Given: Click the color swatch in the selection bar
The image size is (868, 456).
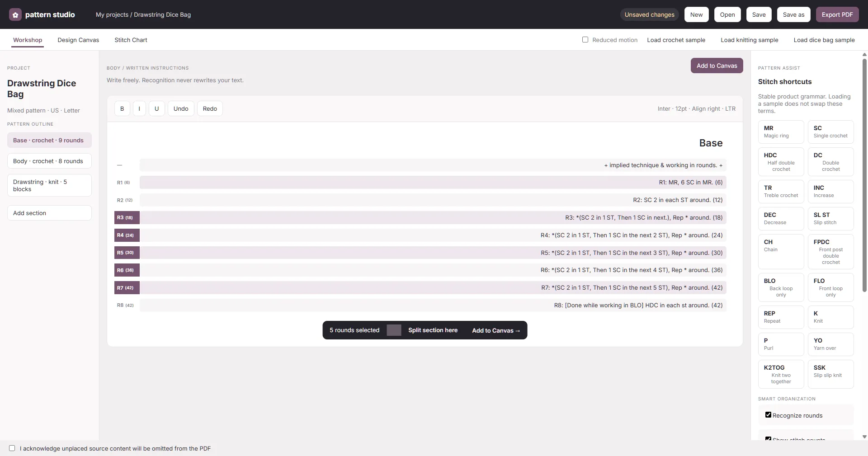Looking at the screenshot, I should [x=394, y=330].
